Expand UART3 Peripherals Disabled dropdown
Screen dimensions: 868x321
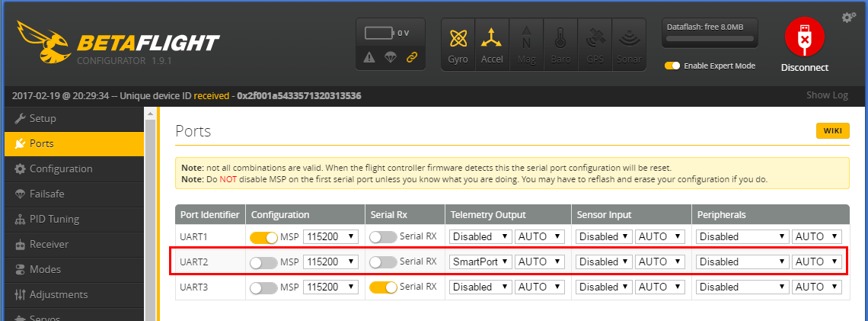742,287
